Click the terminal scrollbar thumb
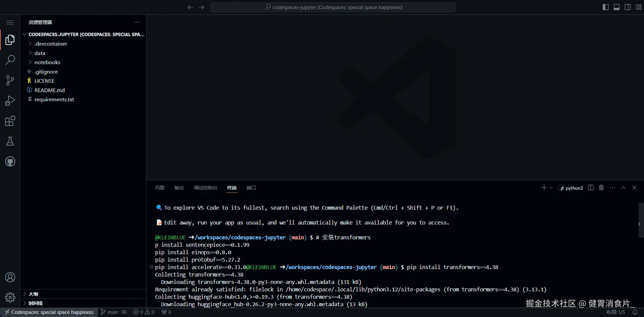Viewport: 644px width, 317px height. tap(641, 220)
